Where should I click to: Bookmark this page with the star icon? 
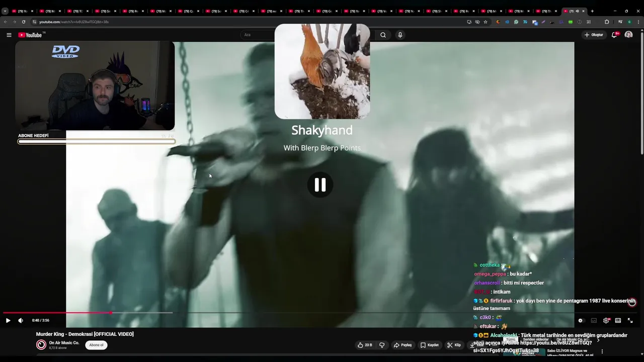(486, 22)
